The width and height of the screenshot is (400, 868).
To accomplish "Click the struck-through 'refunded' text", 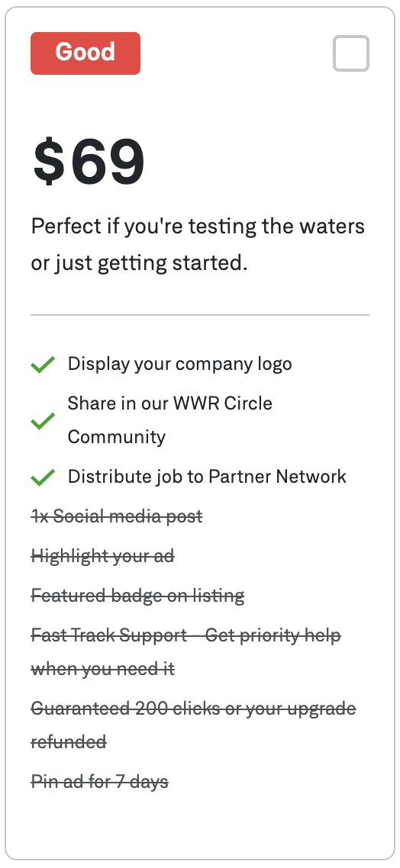I will tap(69, 742).
